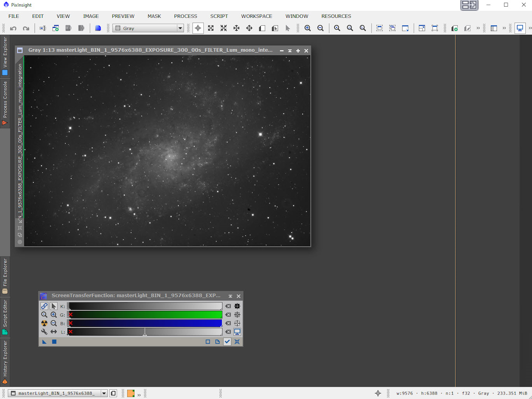Viewport: 532px width, 399px height.
Task: Toggle the STF enable screen monitor icon
Action: 237,332
